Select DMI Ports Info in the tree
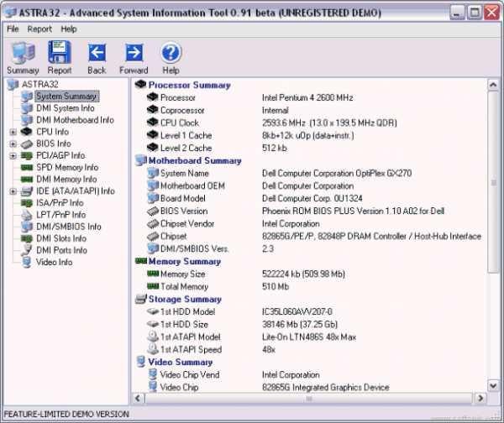The width and height of the screenshot is (504, 423). (61, 250)
